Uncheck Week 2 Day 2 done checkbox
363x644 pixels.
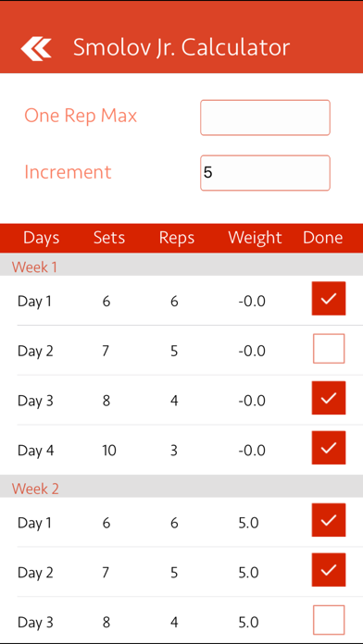coord(329,570)
